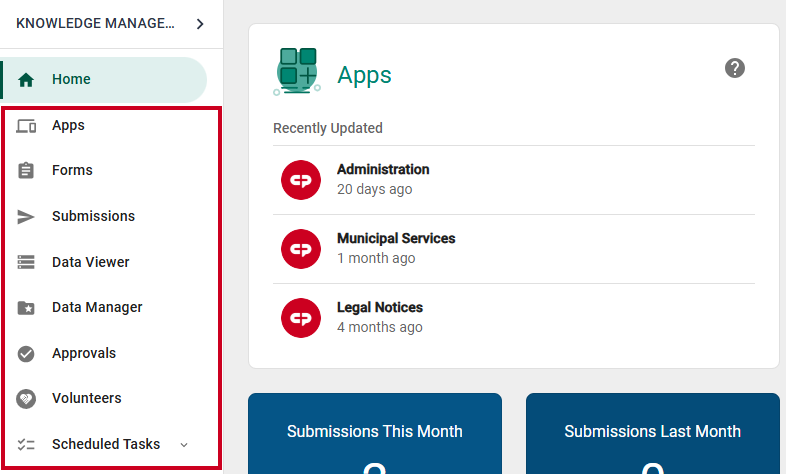The width and height of the screenshot is (786, 474).
Task: Open the help question mark icon
Action: pyautogui.click(x=734, y=68)
